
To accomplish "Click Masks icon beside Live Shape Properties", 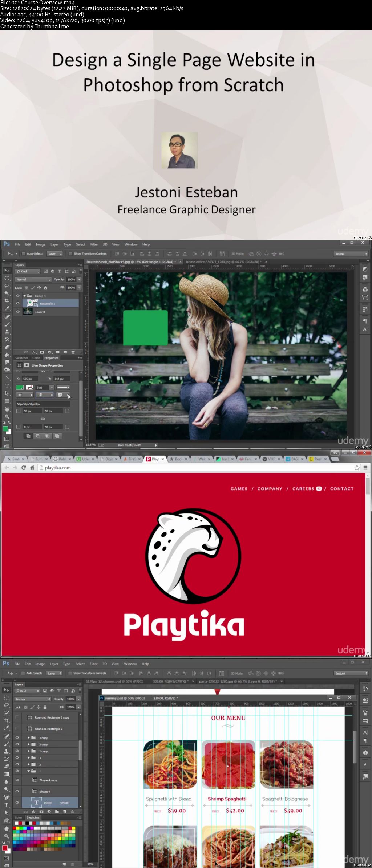I will click(x=27, y=365).
